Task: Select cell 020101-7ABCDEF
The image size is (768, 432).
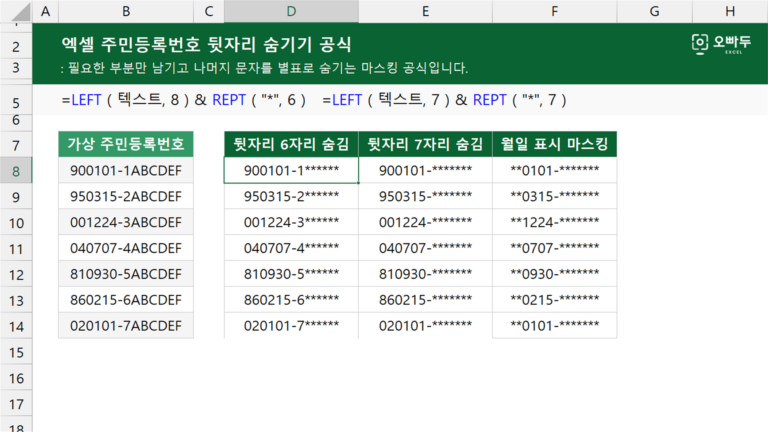Action: (126, 326)
